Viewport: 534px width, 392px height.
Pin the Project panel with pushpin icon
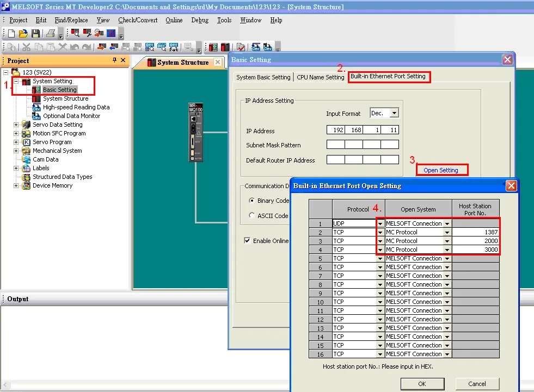click(x=114, y=60)
